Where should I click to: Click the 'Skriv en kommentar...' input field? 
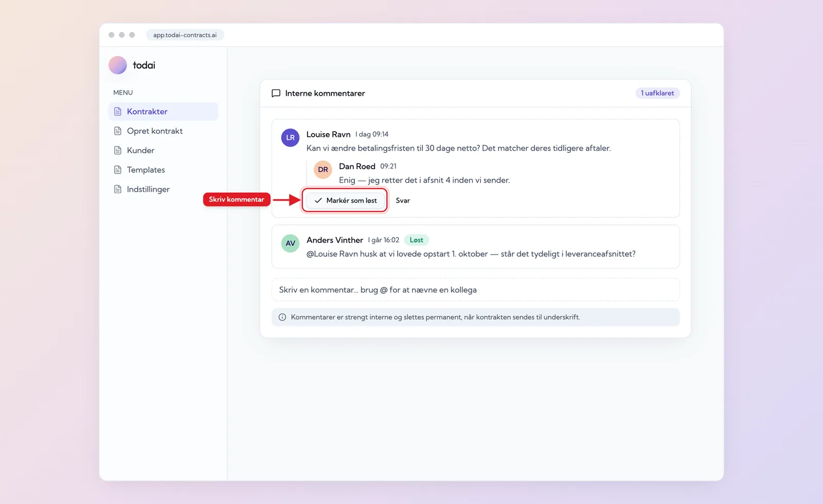(x=476, y=290)
